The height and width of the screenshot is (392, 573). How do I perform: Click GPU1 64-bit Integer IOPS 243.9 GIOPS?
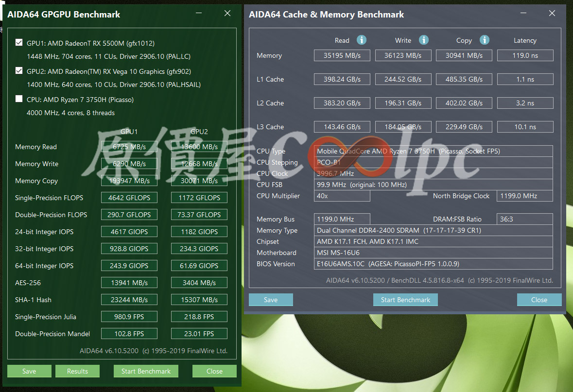129,266
